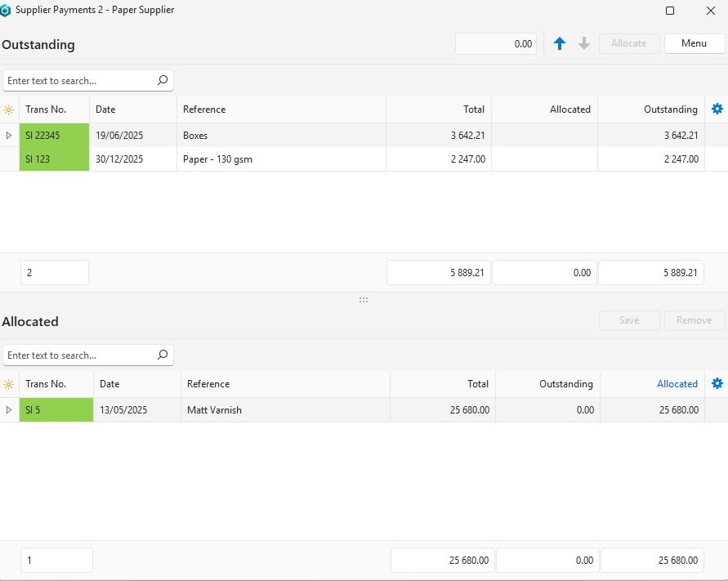Open Allocated grid settings gear
Image resolution: width=728 pixels, height=581 pixels.
717,384
